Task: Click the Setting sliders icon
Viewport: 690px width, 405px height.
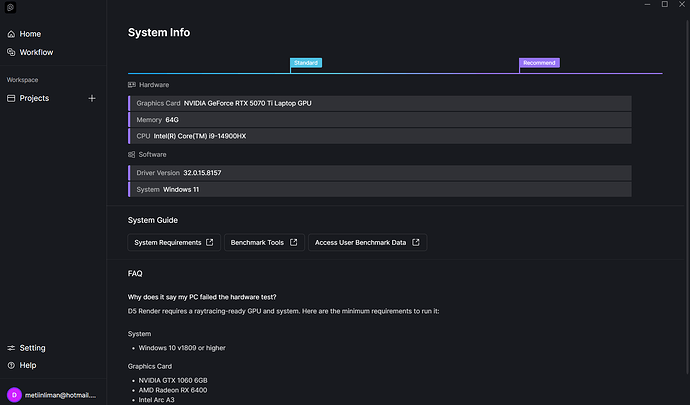Action: click(11, 348)
